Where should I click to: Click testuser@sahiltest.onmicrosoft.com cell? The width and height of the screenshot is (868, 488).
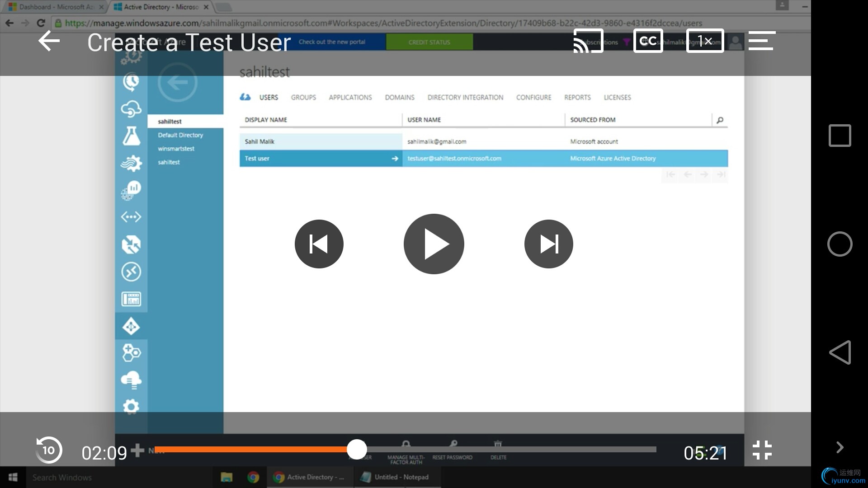coord(454,159)
